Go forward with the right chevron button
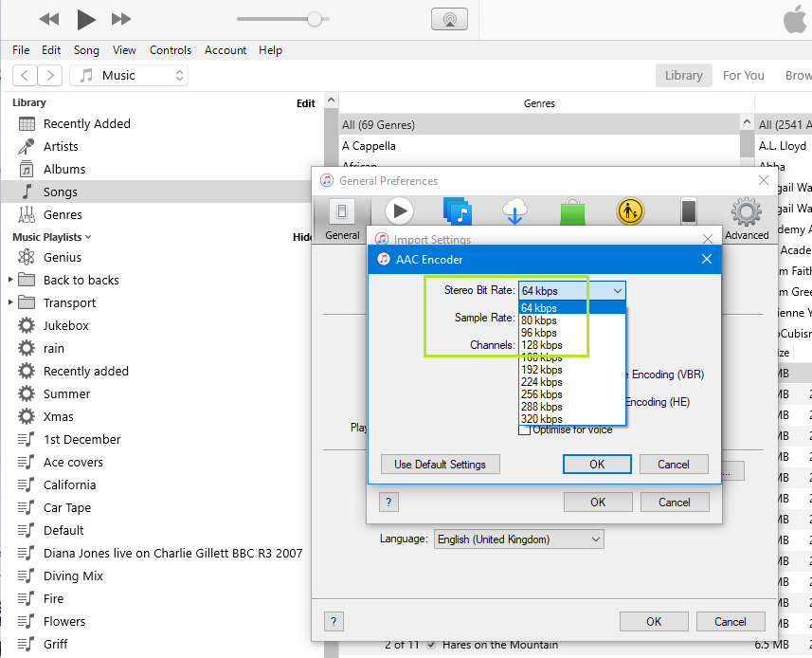Viewport: 812px width, 658px height. click(x=50, y=76)
